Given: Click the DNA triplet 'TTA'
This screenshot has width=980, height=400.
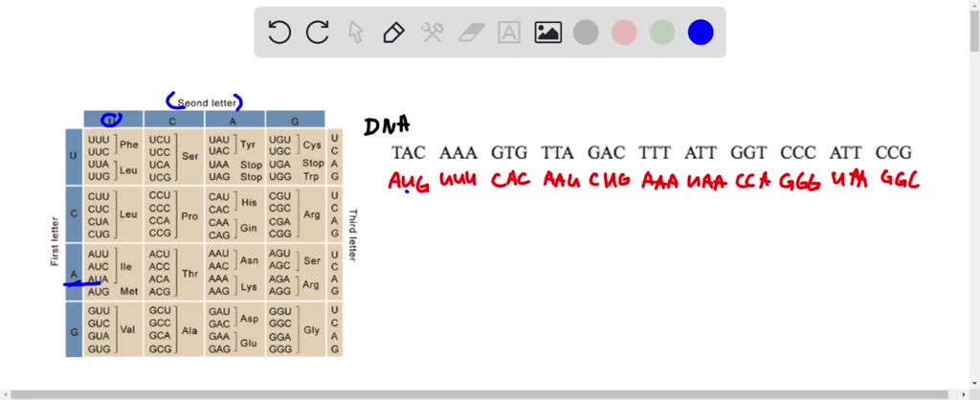Looking at the screenshot, I should (x=558, y=152).
